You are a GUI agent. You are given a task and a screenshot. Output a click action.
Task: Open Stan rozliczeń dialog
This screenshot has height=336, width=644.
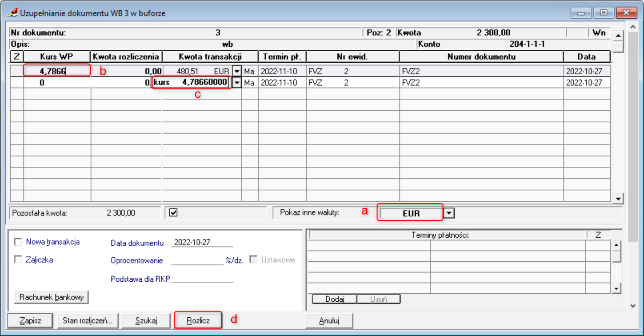[87, 320]
